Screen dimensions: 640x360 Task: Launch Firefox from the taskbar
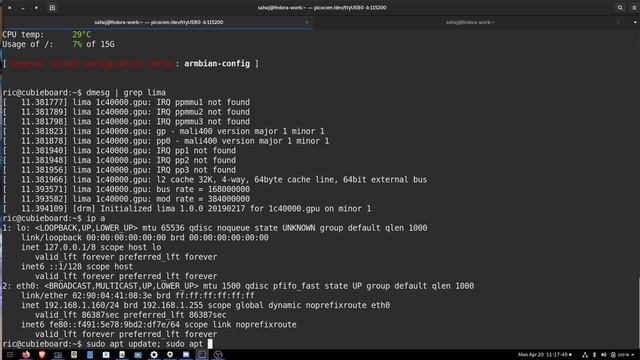(26, 355)
